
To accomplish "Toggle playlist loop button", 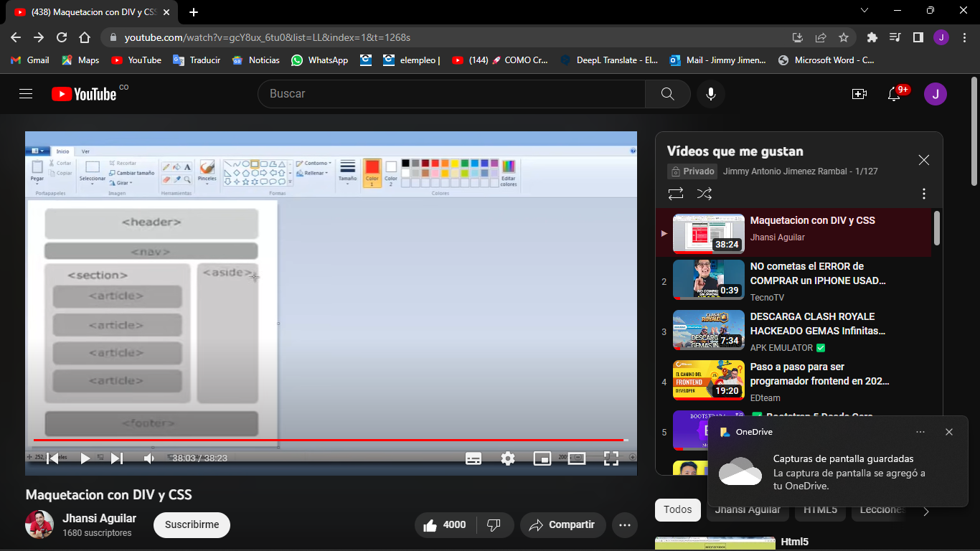I will pyautogui.click(x=675, y=194).
